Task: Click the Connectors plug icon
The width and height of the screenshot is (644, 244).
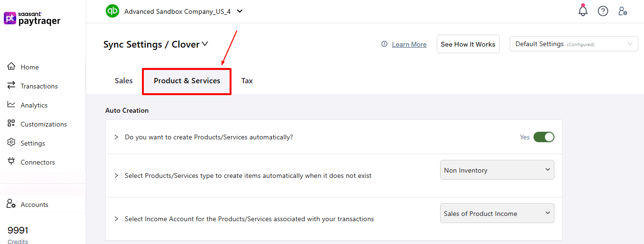Action: click(11, 162)
